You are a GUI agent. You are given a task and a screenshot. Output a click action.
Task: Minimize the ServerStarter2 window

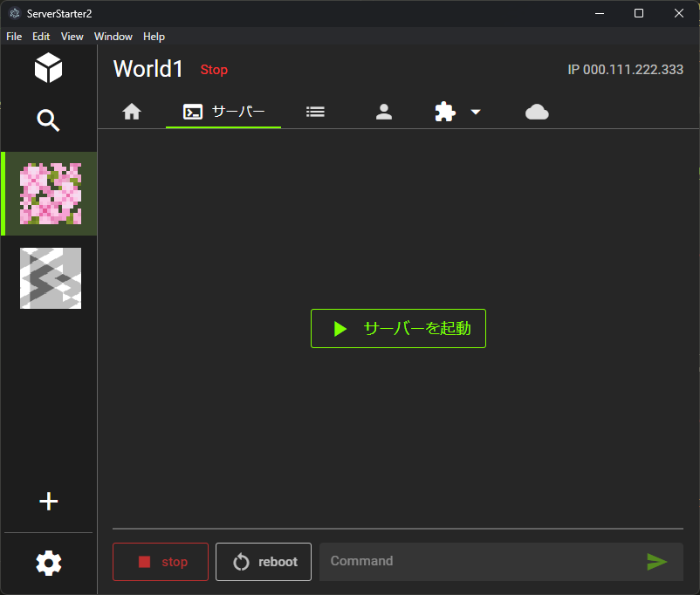point(600,13)
